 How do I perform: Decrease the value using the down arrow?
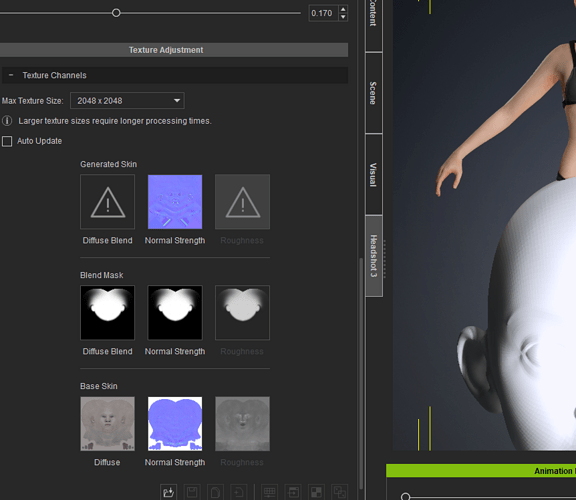coord(343,17)
